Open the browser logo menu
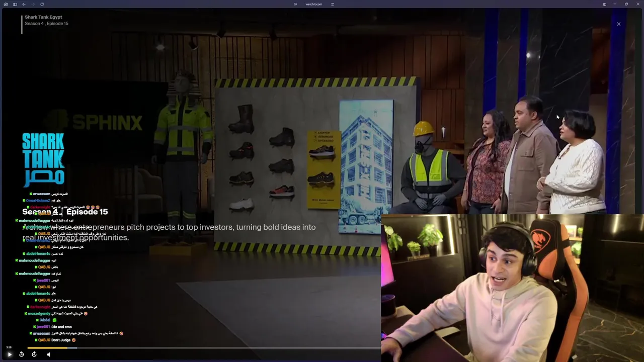 point(6,4)
